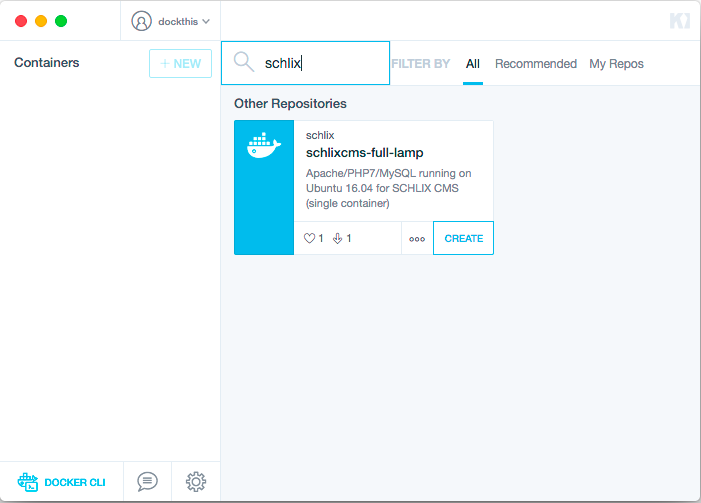Image resolution: width=701 pixels, height=503 pixels.
Task: Click the heart favorites icon
Action: click(x=309, y=238)
